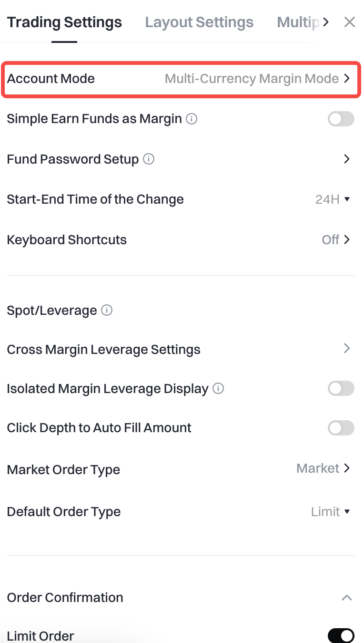Open Keyboard Shortcuts Off setting
The image size is (364, 643).
[335, 239]
